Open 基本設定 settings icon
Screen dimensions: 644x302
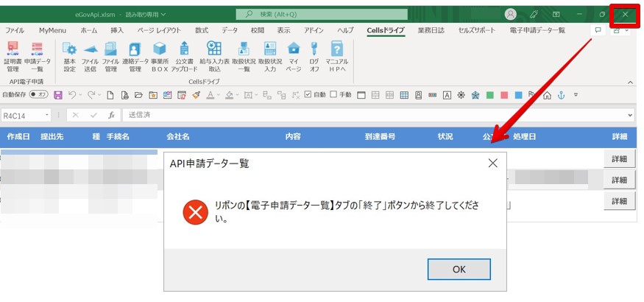(x=69, y=57)
